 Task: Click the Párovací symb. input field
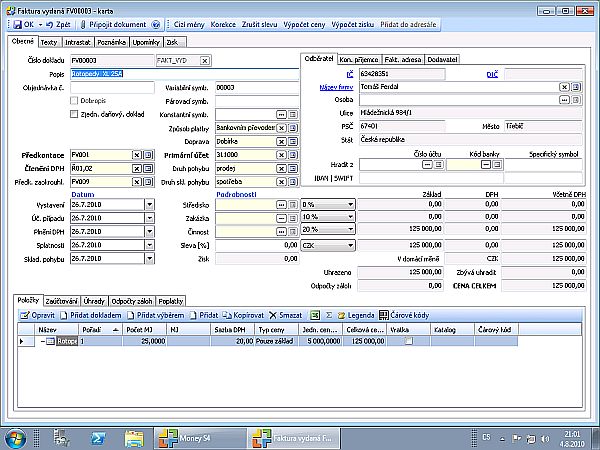pyautogui.click(x=257, y=101)
